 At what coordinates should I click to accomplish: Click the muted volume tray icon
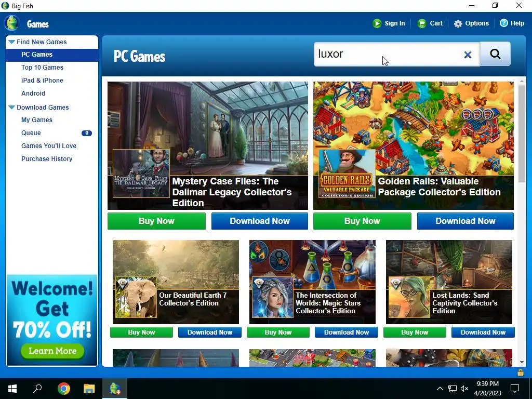point(464,389)
